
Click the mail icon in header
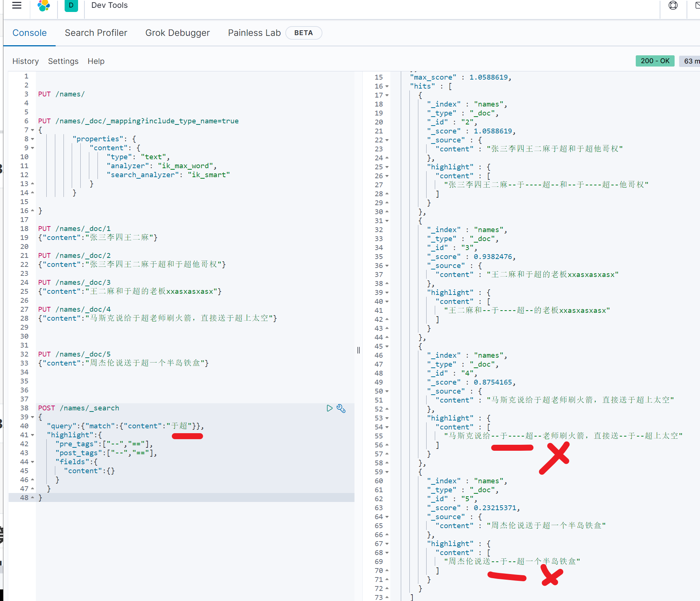(x=696, y=6)
